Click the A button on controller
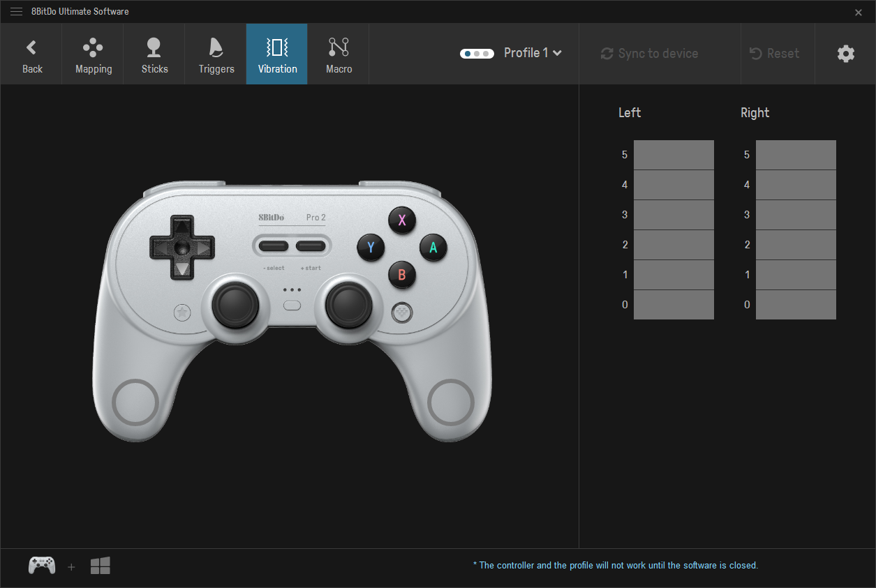 tap(433, 247)
